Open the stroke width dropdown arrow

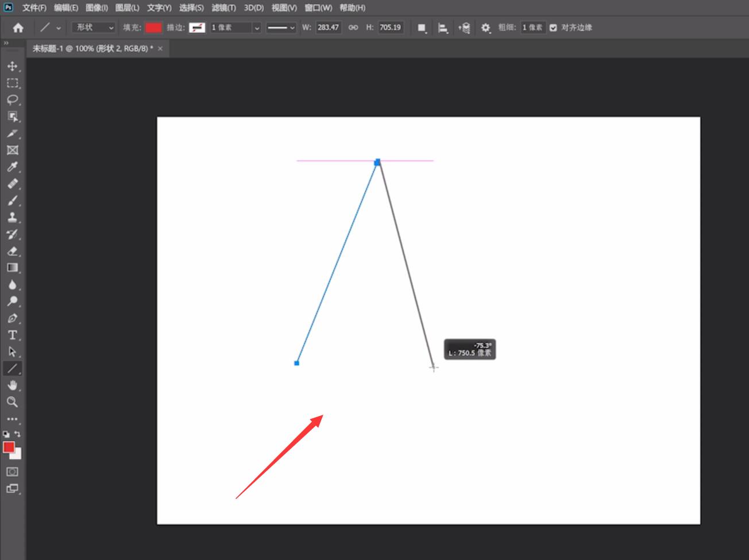coord(257,28)
